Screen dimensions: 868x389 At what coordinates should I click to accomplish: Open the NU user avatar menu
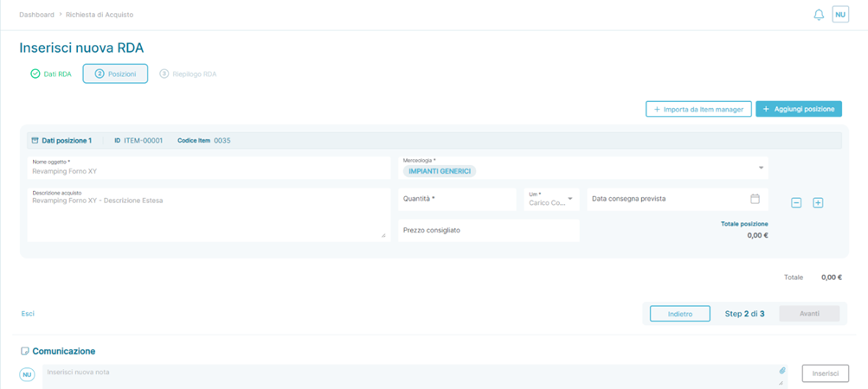click(840, 15)
